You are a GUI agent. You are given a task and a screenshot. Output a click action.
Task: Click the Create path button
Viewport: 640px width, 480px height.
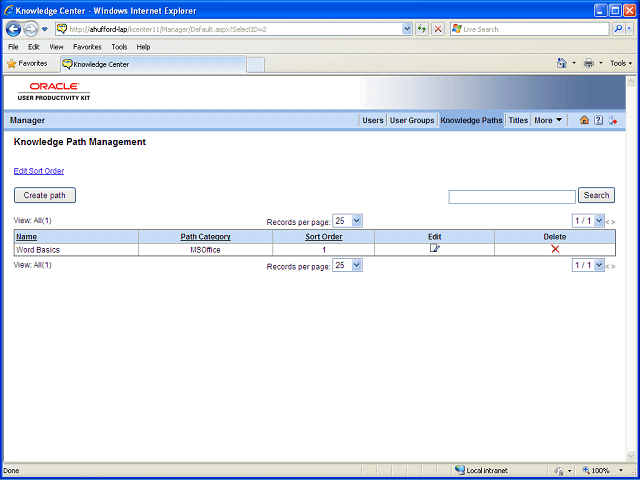tap(44, 195)
